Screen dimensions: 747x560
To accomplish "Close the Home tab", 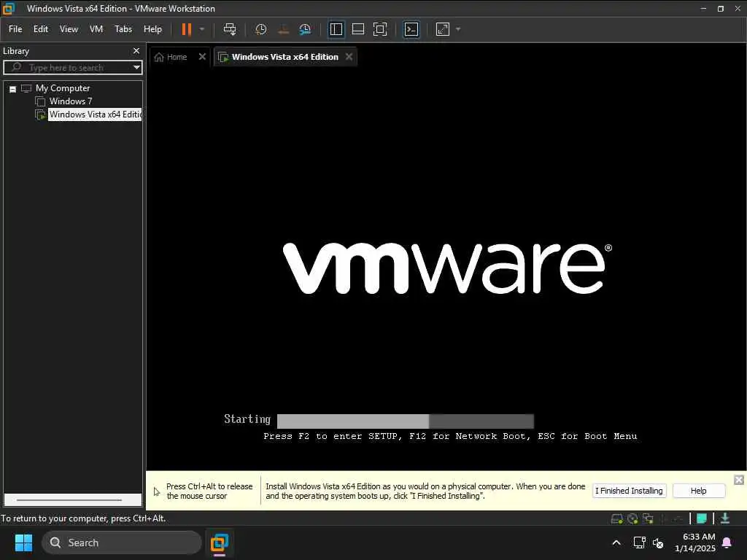I will tap(202, 57).
